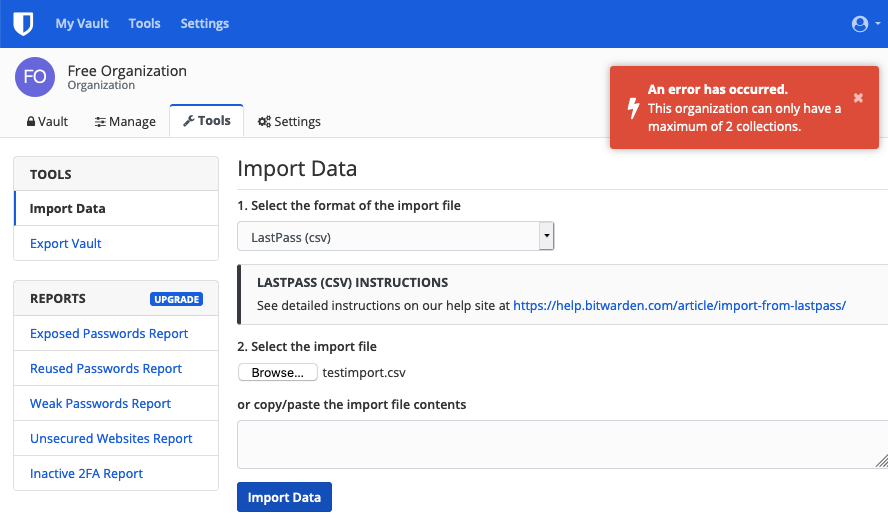Click the lightning bolt error icon
Image resolution: width=888 pixels, height=519 pixels.
pos(632,108)
